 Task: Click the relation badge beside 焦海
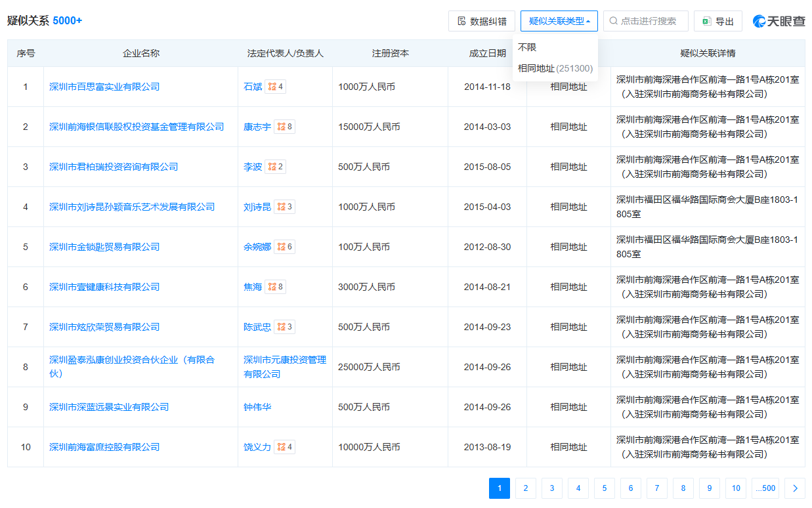(x=275, y=287)
